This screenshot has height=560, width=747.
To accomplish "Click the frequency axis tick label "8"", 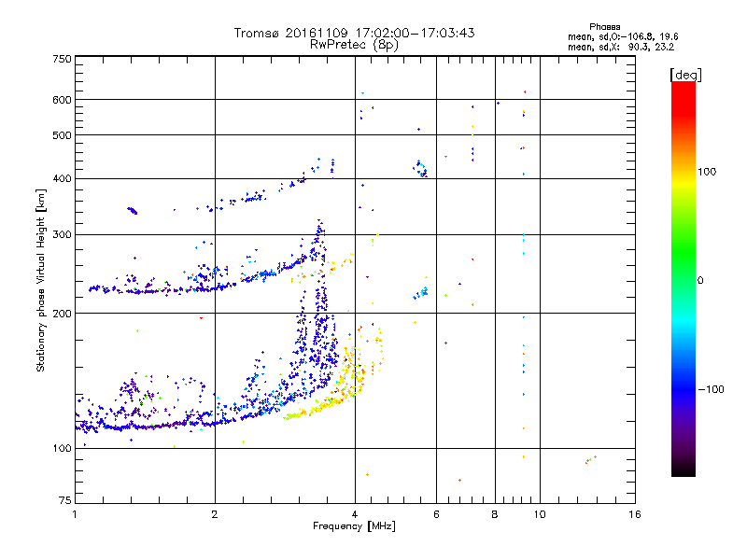I will pyautogui.click(x=495, y=514).
